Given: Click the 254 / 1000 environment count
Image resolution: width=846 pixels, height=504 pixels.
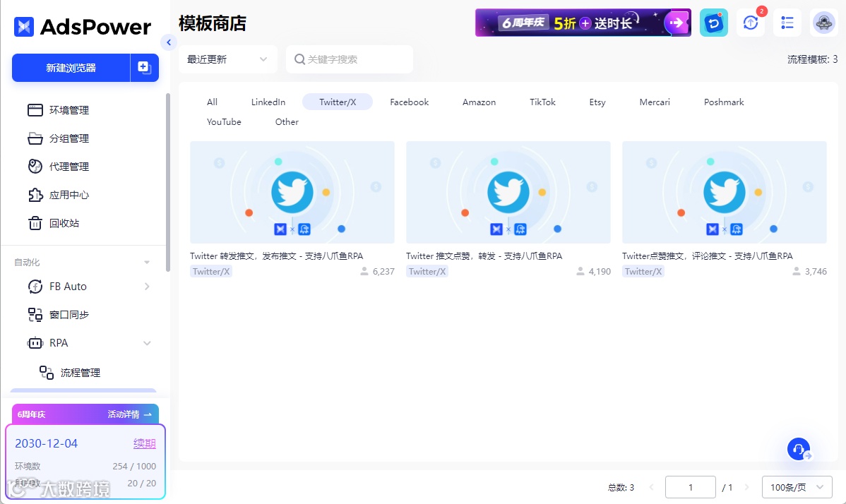Looking at the screenshot, I should [x=134, y=467].
